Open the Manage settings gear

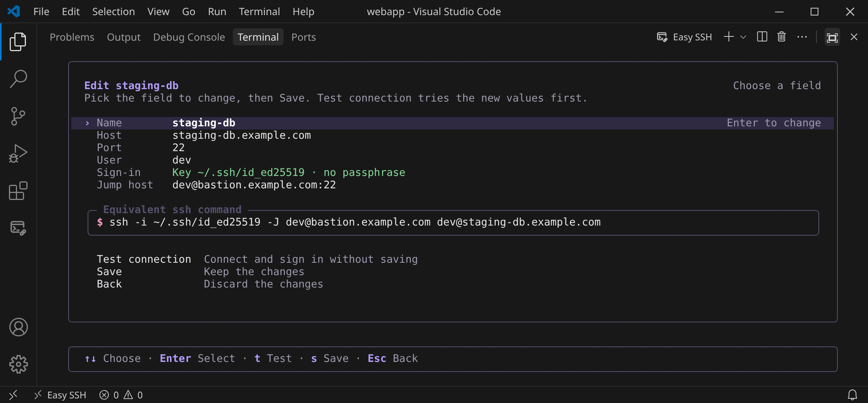pos(18,364)
